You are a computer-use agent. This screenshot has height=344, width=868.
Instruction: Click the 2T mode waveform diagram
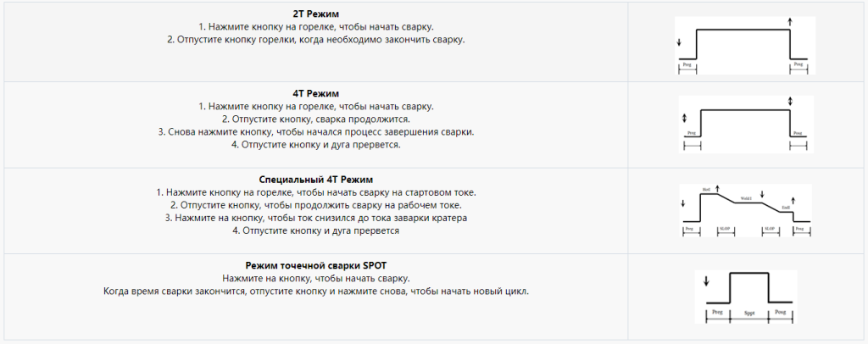(x=744, y=45)
